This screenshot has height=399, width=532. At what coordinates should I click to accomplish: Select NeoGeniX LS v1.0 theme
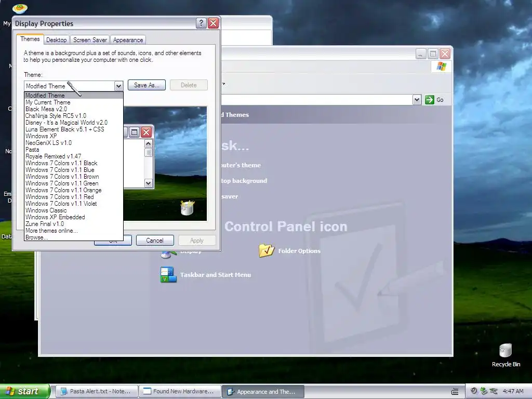pos(73,143)
